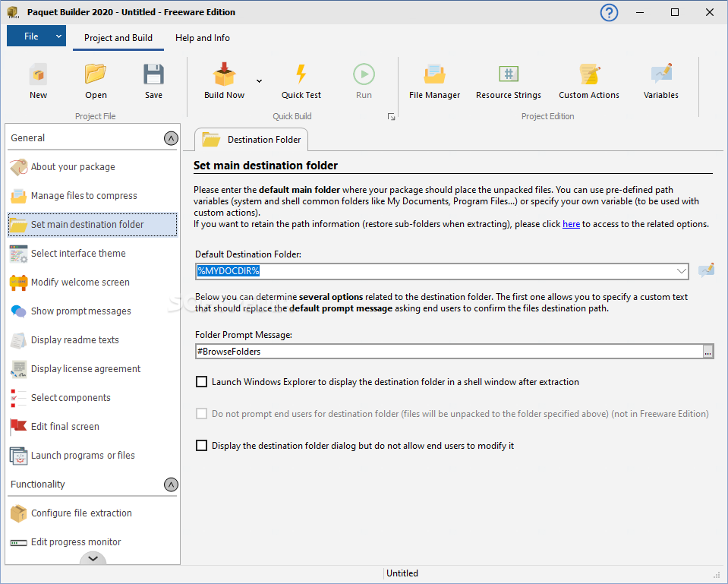This screenshot has width=728, height=584.
Task: Toggle Do not prompt end users checkbox
Action: pos(201,413)
